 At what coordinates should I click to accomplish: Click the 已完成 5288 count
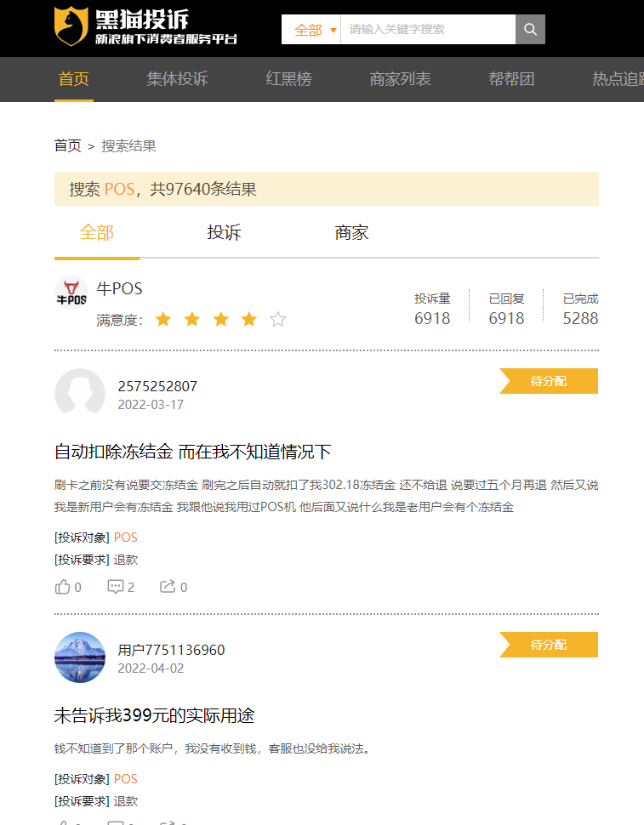pyautogui.click(x=581, y=309)
